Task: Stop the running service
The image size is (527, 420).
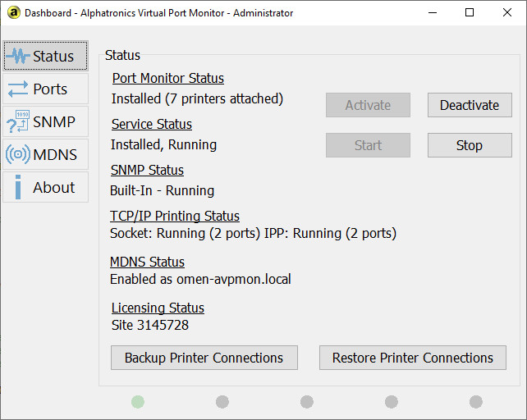Action: (470, 145)
